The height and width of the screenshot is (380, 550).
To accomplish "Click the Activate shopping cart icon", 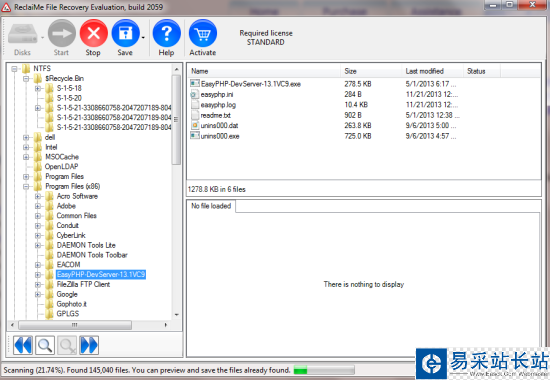I will [203, 33].
